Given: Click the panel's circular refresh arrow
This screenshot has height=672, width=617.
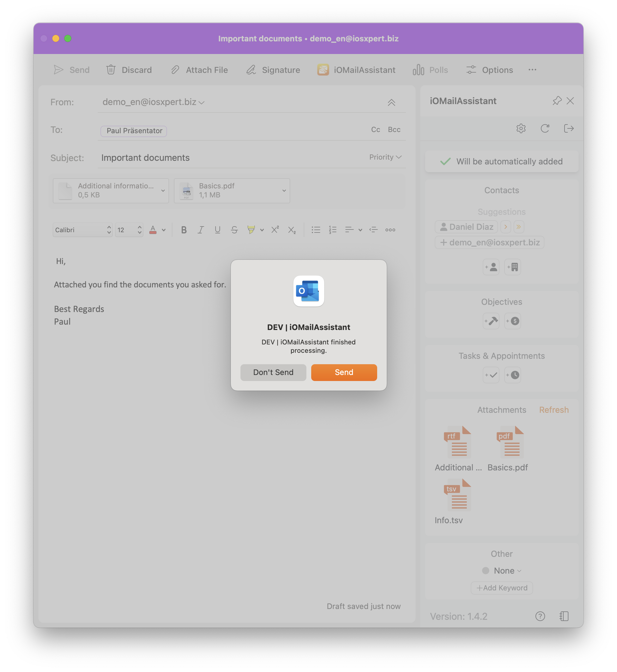Looking at the screenshot, I should point(545,128).
